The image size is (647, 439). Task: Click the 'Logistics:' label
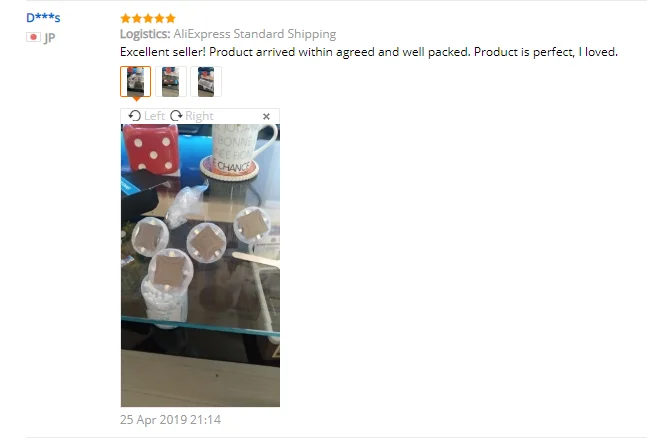pyautogui.click(x=145, y=34)
